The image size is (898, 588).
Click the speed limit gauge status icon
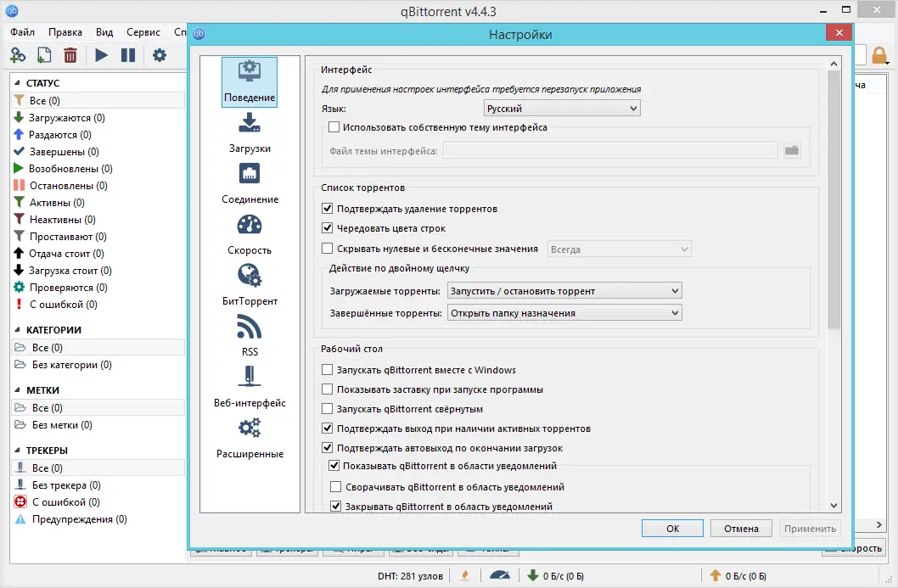click(499, 575)
